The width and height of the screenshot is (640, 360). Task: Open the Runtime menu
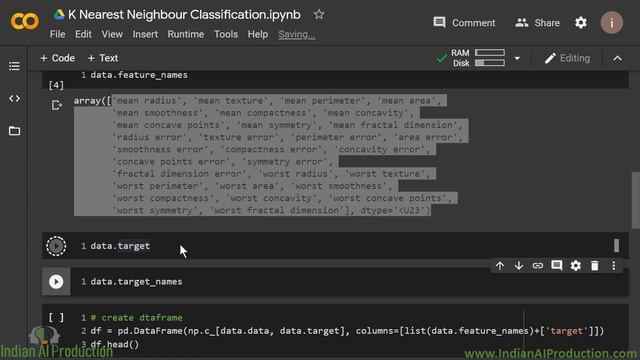tap(186, 34)
